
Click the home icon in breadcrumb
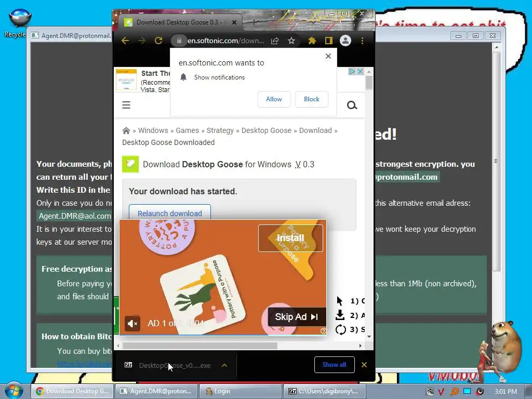click(x=126, y=130)
